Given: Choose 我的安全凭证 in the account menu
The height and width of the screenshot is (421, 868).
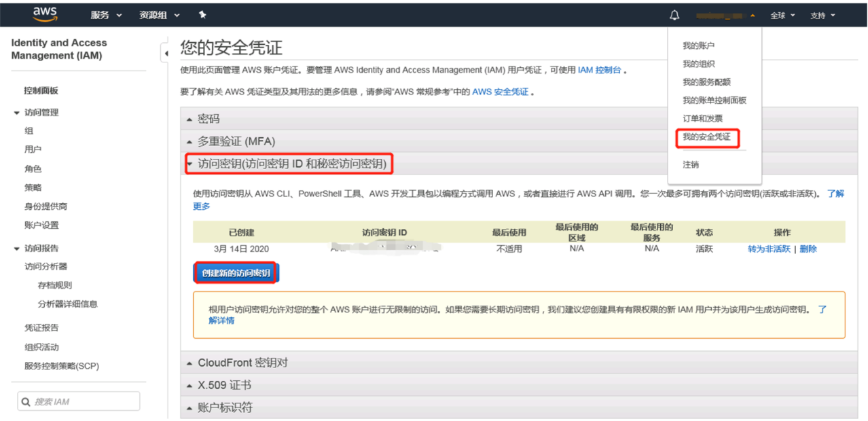Looking at the screenshot, I should point(706,137).
